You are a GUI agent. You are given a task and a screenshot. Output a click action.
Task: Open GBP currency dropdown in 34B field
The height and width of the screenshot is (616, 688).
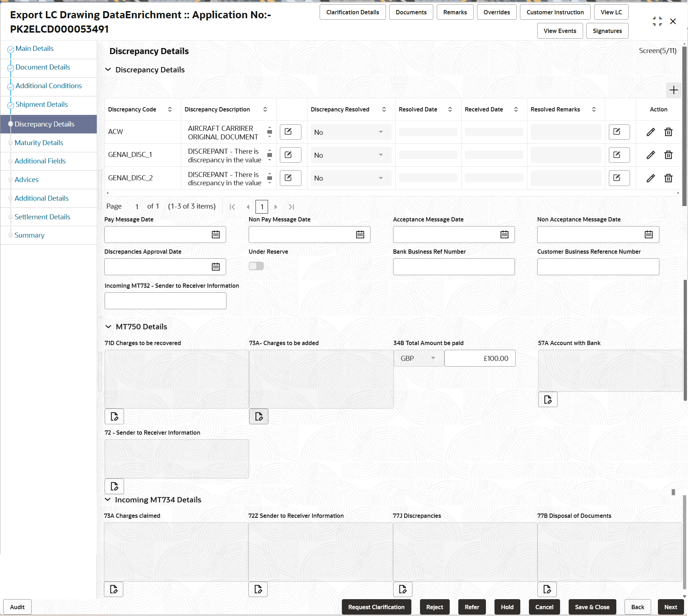pyautogui.click(x=418, y=358)
